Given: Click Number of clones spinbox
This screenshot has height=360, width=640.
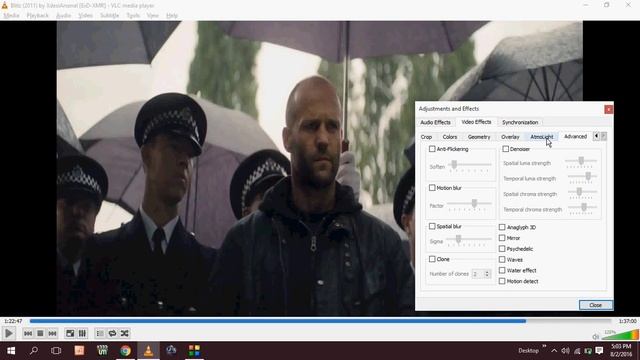Looking at the screenshot, I should (481, 274).
